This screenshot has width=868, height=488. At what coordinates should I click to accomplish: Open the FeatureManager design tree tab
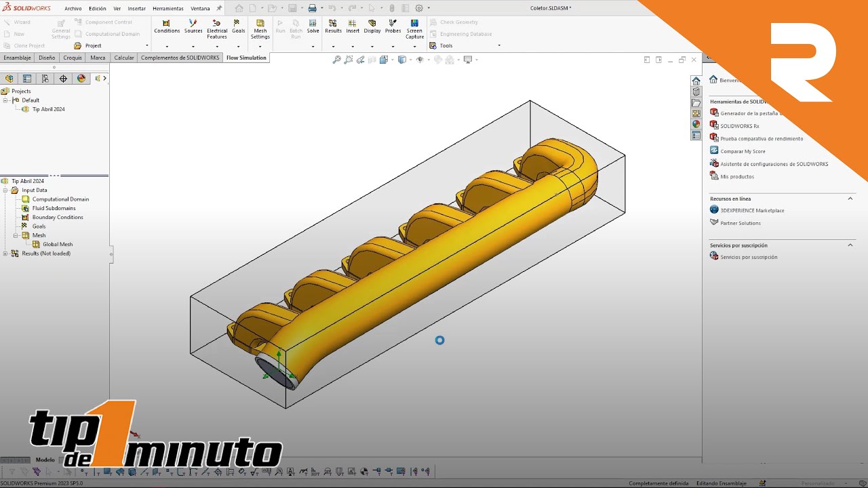tap(9, 78)
